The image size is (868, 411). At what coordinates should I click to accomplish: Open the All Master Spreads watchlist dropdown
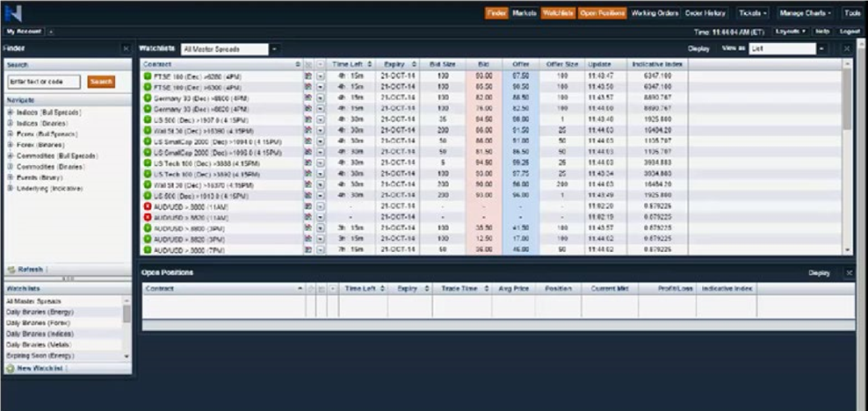(x=275, y=49)
